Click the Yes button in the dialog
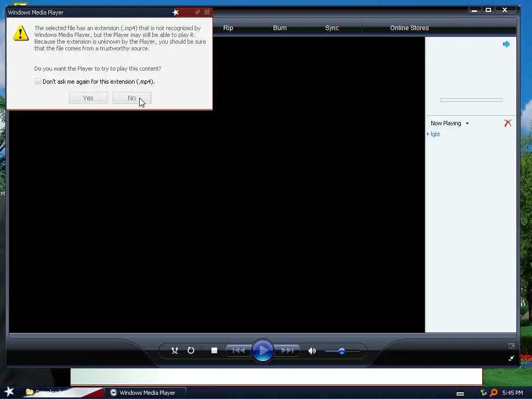 [88, 98]
